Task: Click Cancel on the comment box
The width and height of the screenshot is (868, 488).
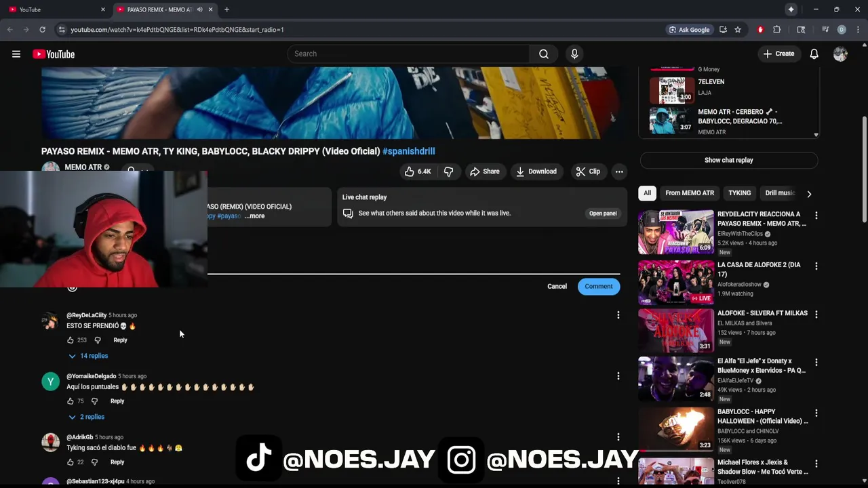Action: click(x=557, y=287)
